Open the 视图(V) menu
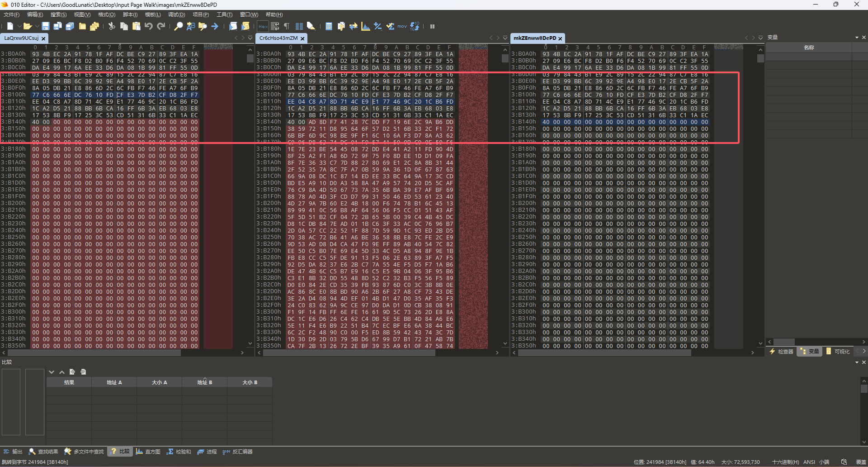 82,15
